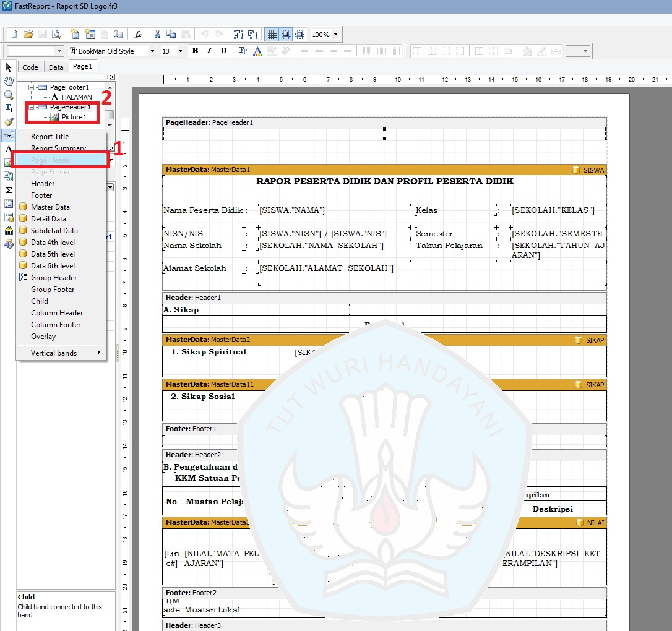Choose Master Data from the bands menu

(x=50, y=207)
